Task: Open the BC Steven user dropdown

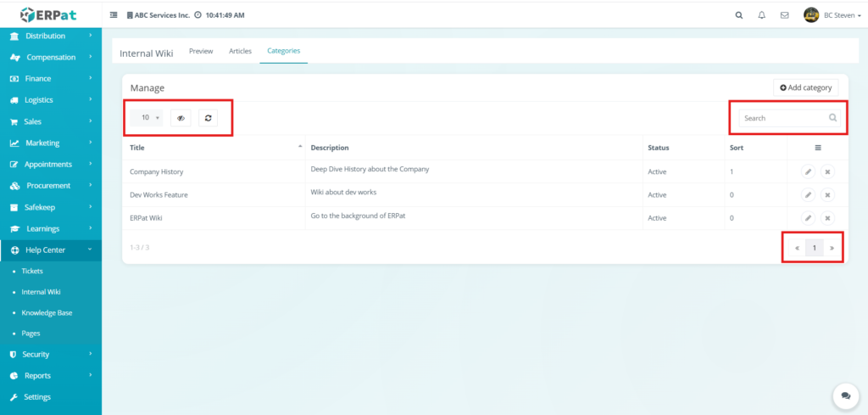Action: pyautogui.click(x=830, y=15)
